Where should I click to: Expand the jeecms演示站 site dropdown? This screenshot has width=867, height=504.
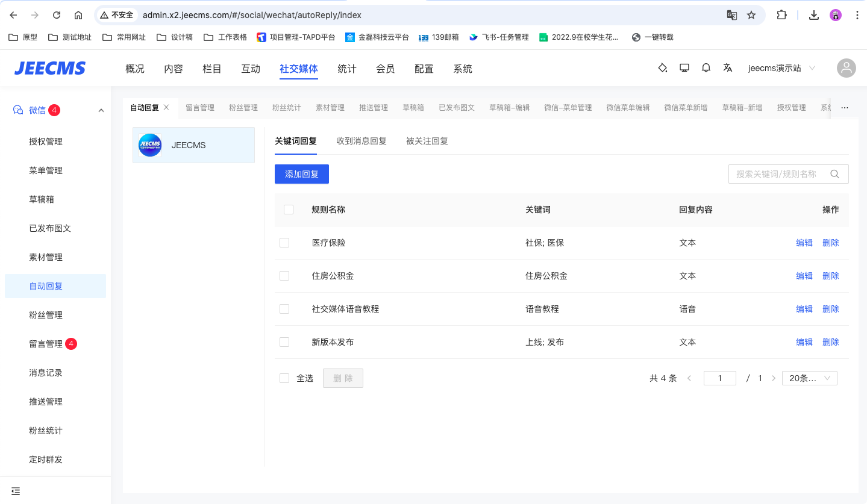[x=781, y=69]
